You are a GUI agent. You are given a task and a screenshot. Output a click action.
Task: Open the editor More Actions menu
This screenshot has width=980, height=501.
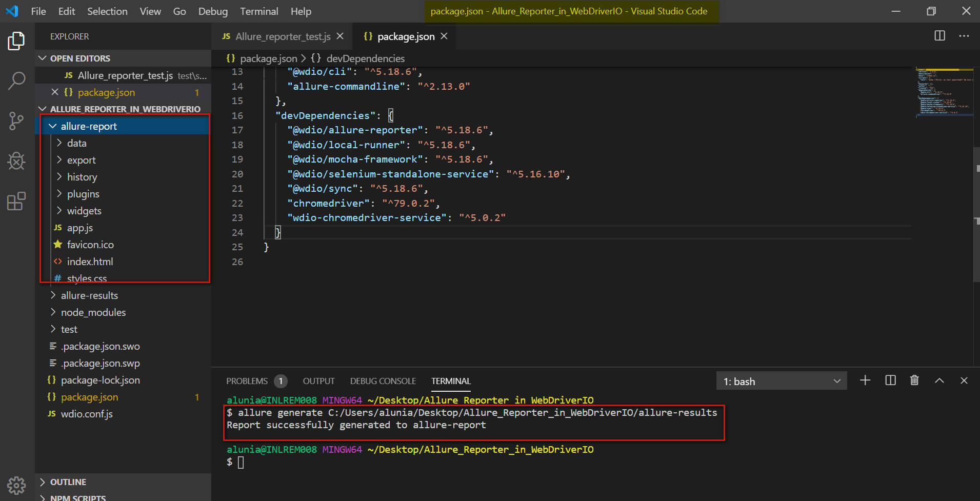point(964,36)
